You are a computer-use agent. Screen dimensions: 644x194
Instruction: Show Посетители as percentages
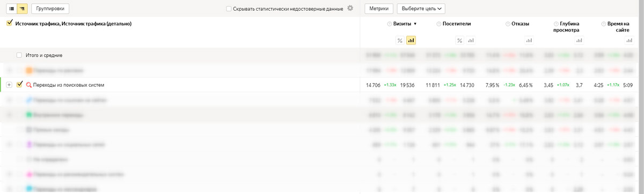click(459, 40)
